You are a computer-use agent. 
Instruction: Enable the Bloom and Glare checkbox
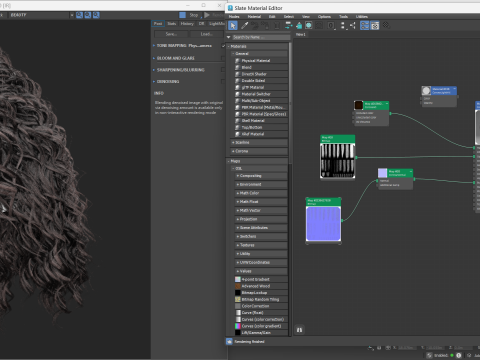coord(223,58)
